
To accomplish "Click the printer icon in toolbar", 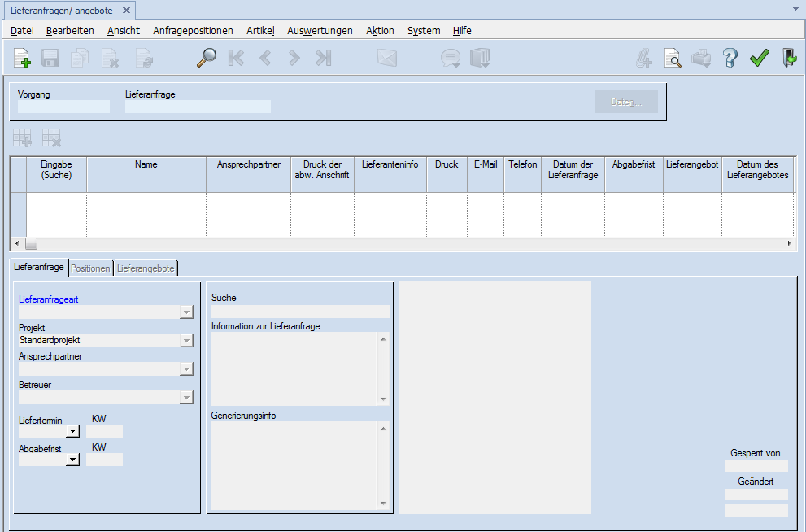I will click(701, 59).
